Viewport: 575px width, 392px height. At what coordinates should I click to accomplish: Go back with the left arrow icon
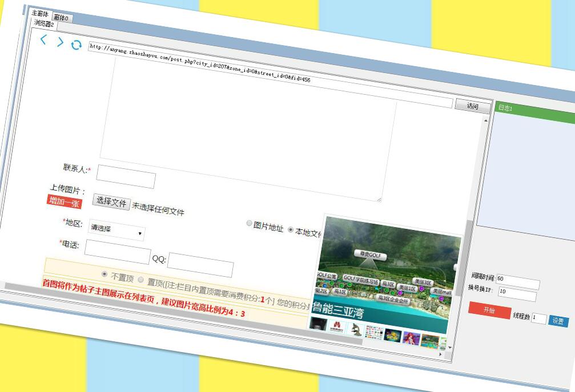click(x=43, y=39)
